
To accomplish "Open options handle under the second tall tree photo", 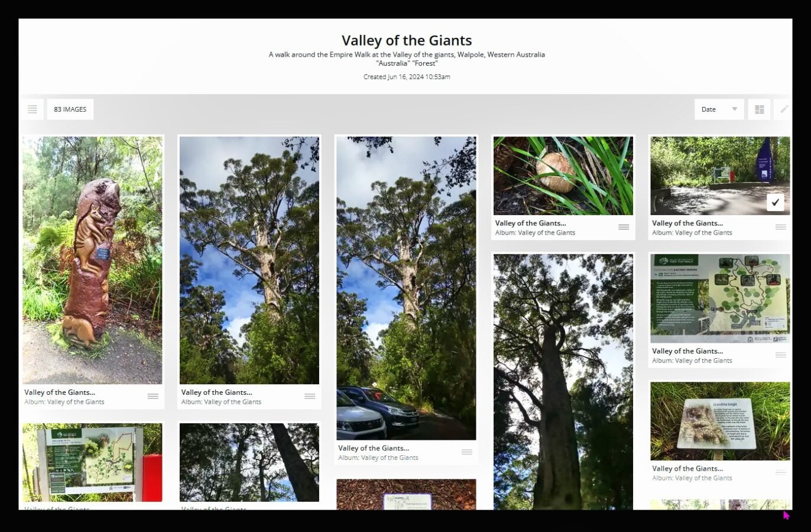I will (310, 397).
